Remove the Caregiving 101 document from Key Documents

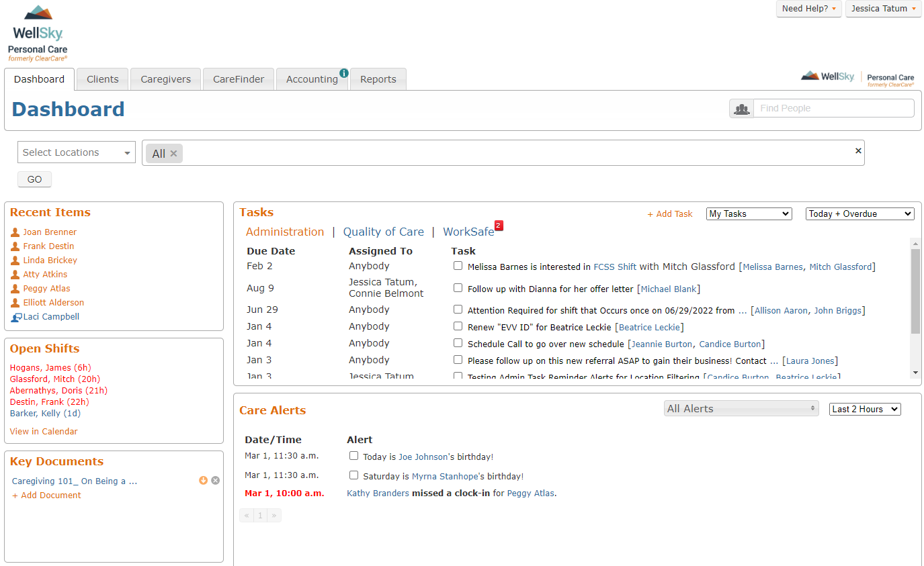(215, 480)
